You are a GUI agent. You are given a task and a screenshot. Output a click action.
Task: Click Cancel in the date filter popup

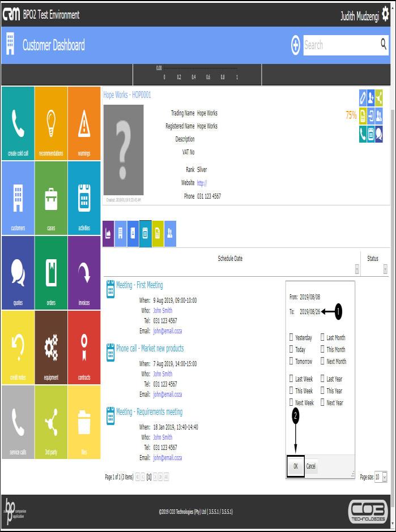point(311,466)
